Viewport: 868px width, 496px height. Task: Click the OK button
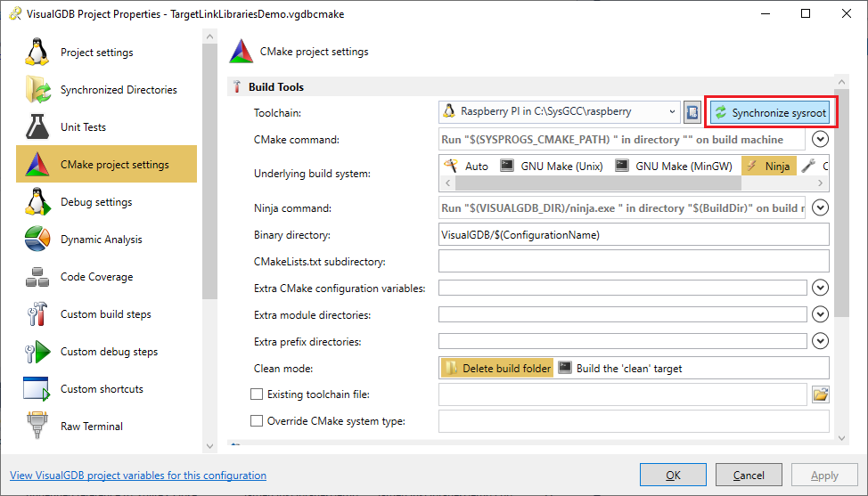pos(673,475)
